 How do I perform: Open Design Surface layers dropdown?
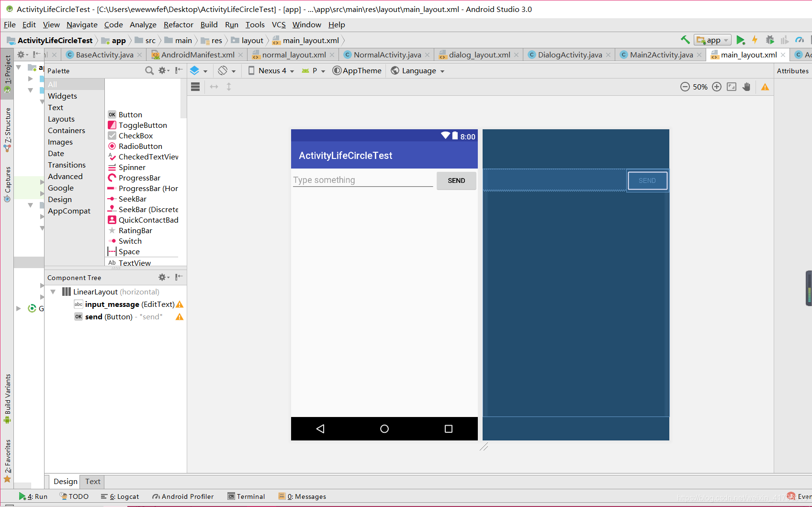pyautogui.click(x=199, y=70)
